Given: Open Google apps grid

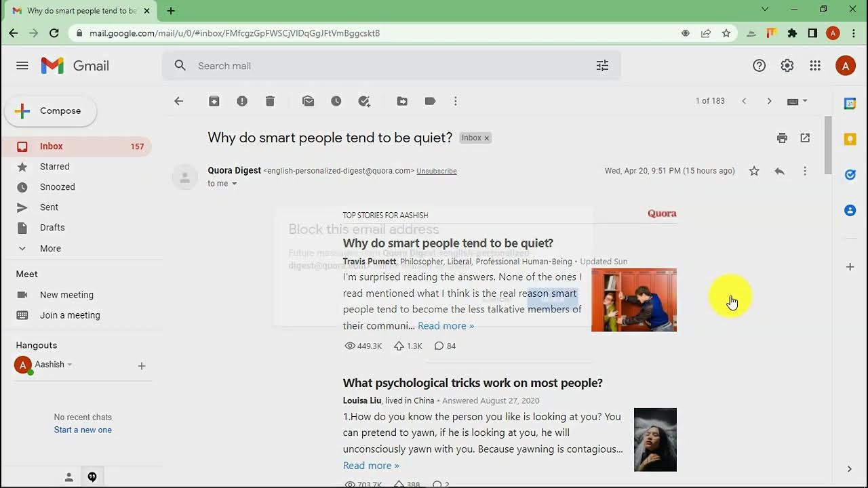Looking at the screenshot, I should 816,66.
